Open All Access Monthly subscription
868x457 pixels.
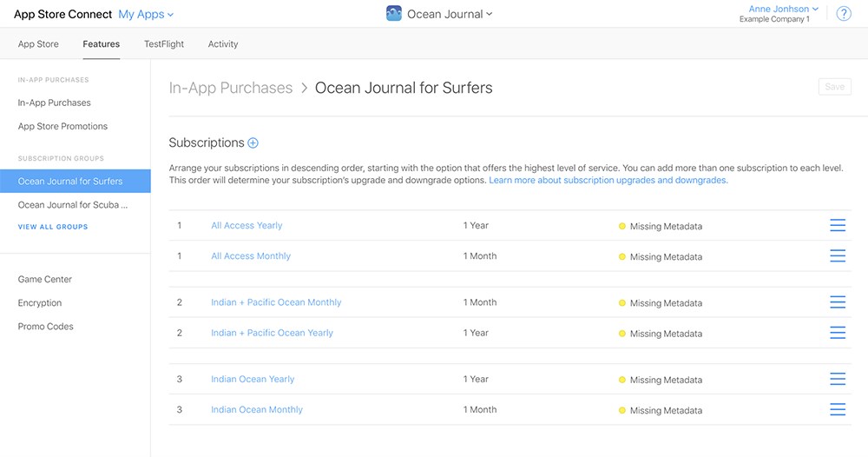point(251,256)
